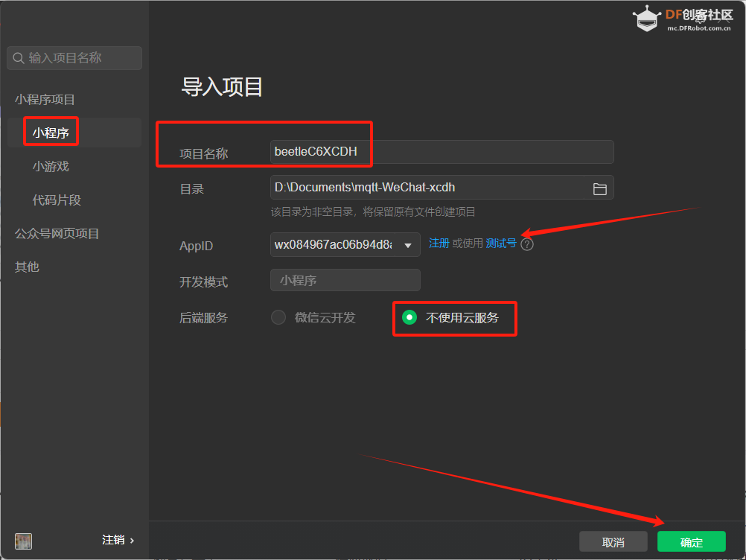Click the search magnifier icon
Screen dimensions: 746x560
click(19, 58)
